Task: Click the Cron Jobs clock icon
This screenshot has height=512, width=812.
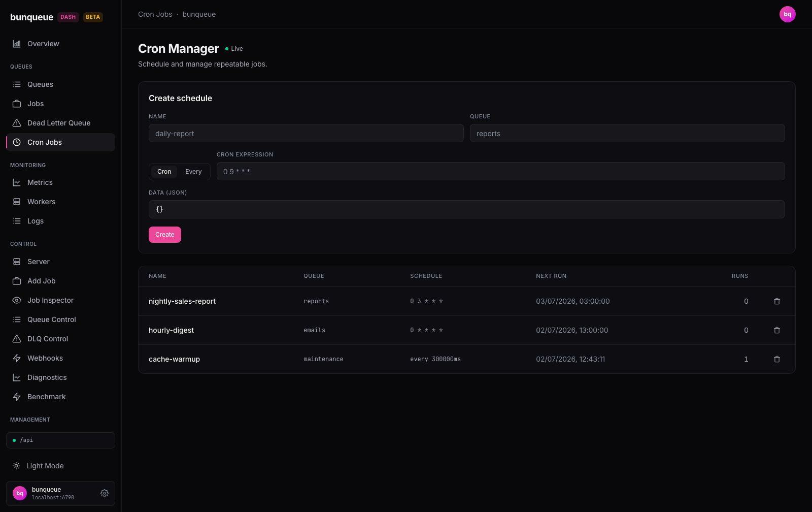Action: 17,142
